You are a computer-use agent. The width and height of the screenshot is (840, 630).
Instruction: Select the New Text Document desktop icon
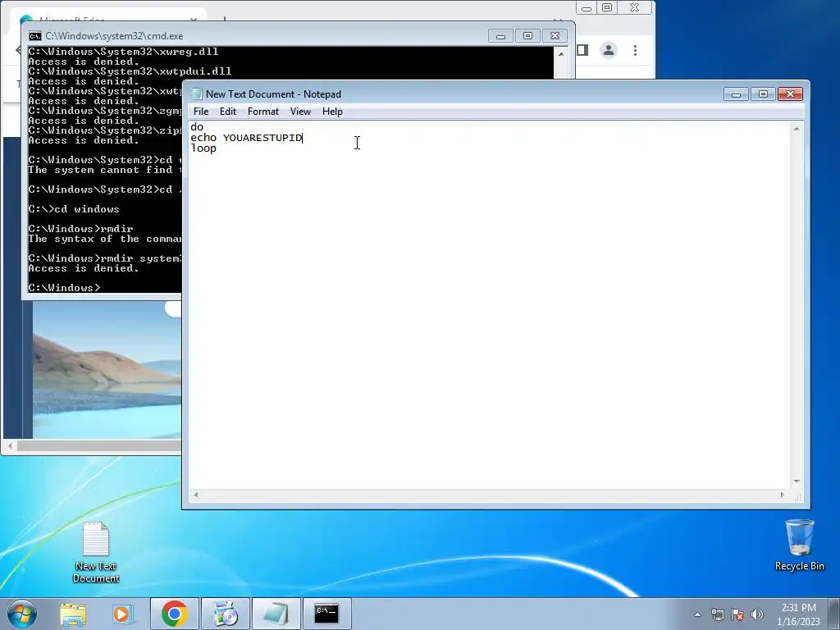click(x=96, y=552)
